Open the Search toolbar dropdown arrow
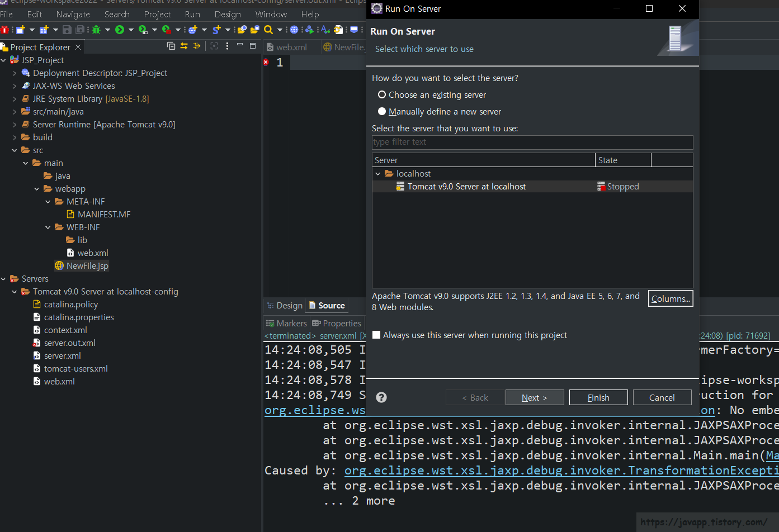Image resolution: width=779 pixels, height=532 pixels. point(280,30)
